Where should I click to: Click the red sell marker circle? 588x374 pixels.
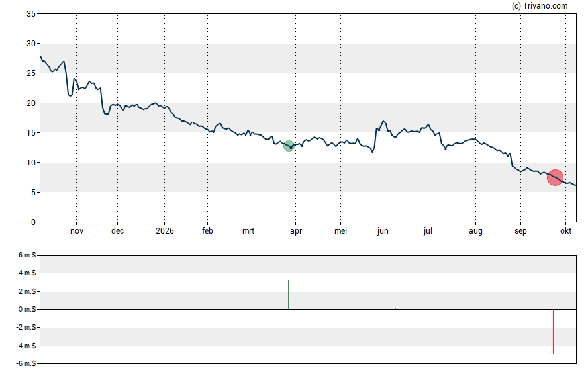point(555,177)
